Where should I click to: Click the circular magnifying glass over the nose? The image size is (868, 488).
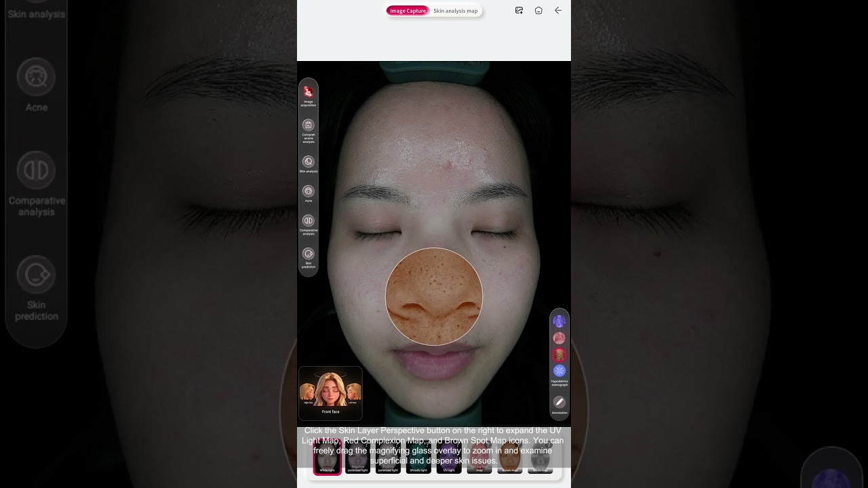[434, 297]
